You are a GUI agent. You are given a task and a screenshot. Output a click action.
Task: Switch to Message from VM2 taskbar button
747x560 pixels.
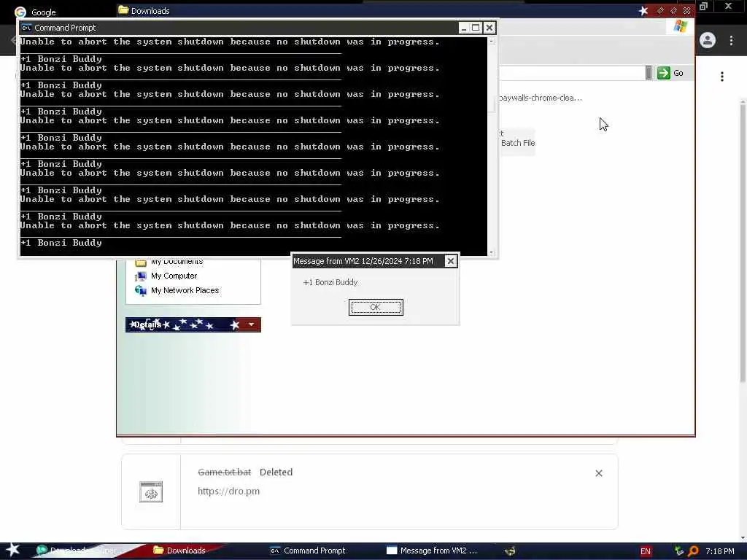[x=432, y=551]
